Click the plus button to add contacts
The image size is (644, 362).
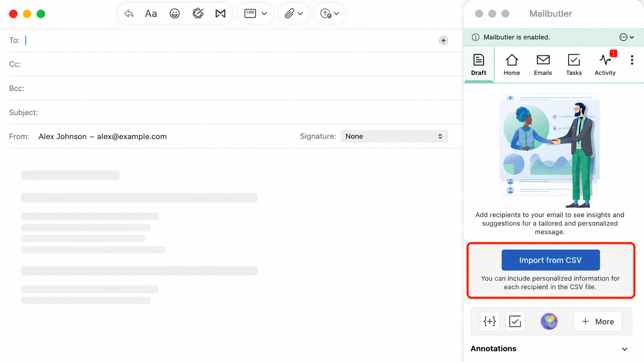pyautogui.click(x=443, y=40)
